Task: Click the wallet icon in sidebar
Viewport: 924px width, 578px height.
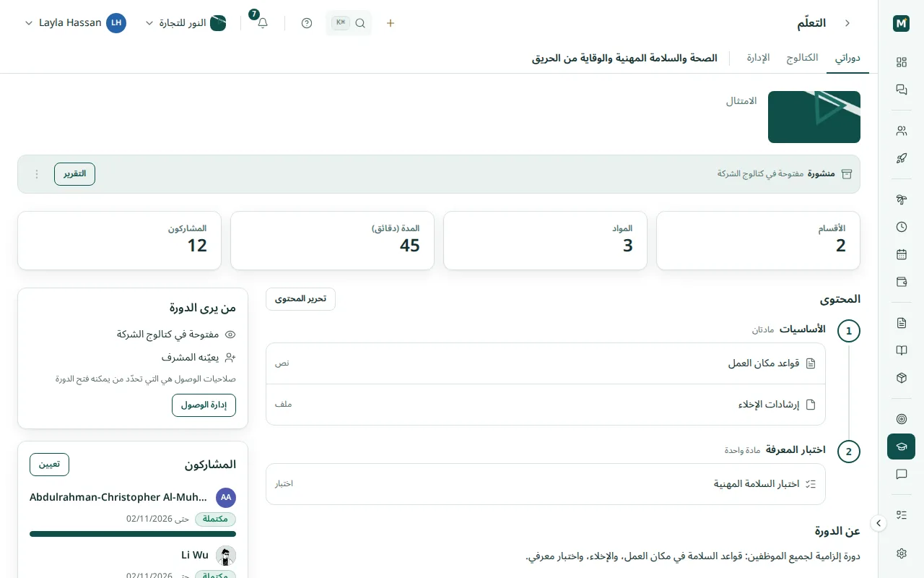Action: [x=901, y=282]
